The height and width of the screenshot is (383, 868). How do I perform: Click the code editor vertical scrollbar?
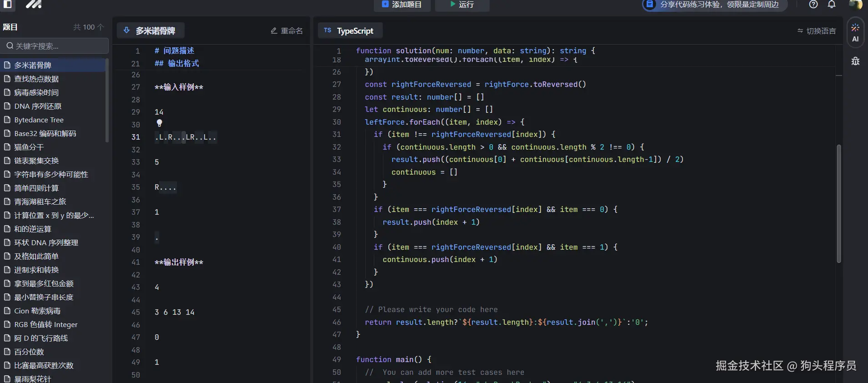pyautogui.click(x=839, y=203)
